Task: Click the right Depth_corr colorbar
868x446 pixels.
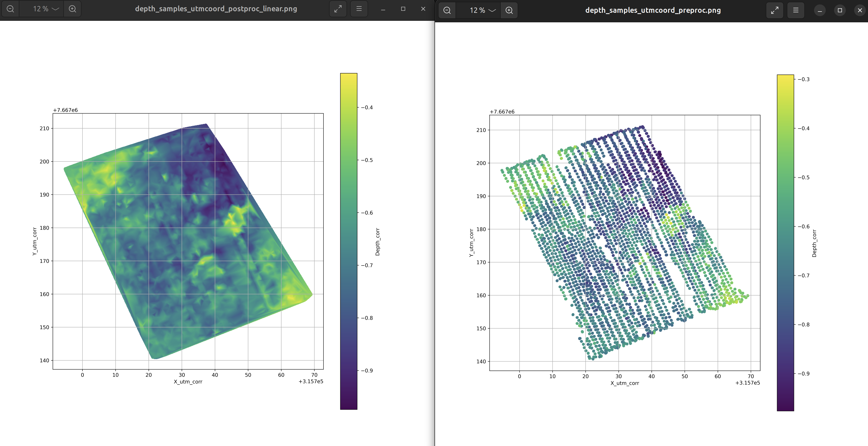Action: coord(785,243)
